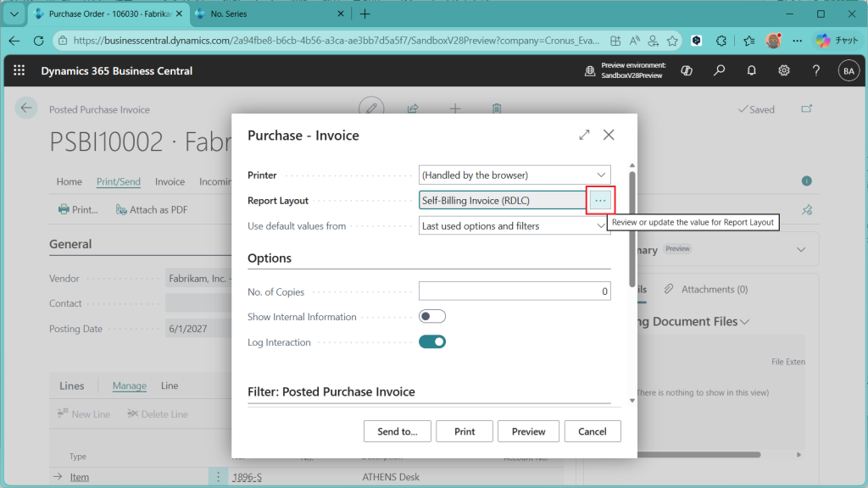Open the notifications bell
This screenshot has width=868, height=488.
pyautogui.click(x=751, y=71)
